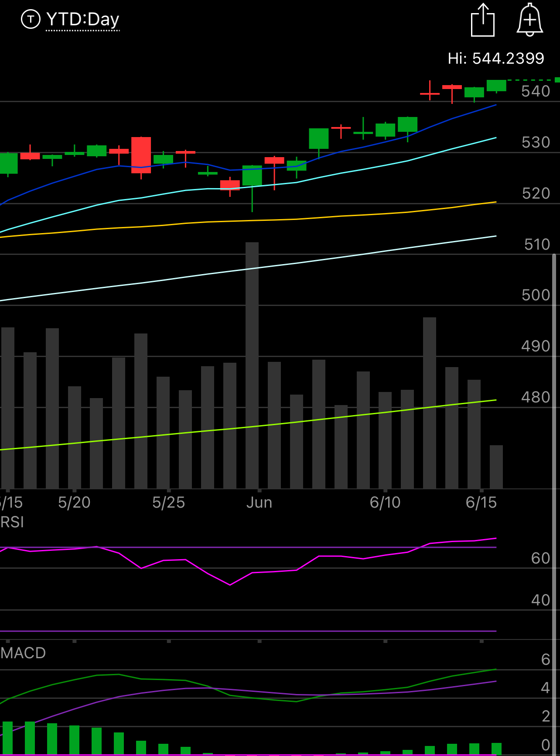Select the Jun date label
Image resolution: width=560 pixels, height=756 pixels.
259,502
